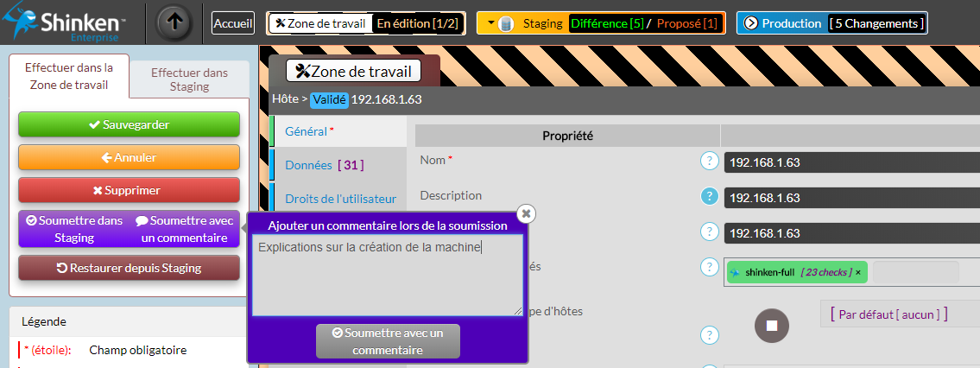Switch to Effectuer dans Staging tab

[x=189, y=79]
